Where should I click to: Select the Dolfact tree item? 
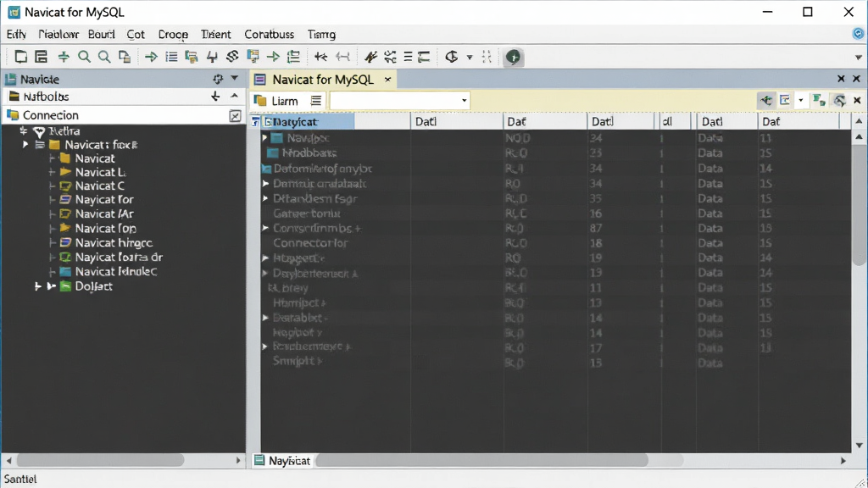[93, 286]
